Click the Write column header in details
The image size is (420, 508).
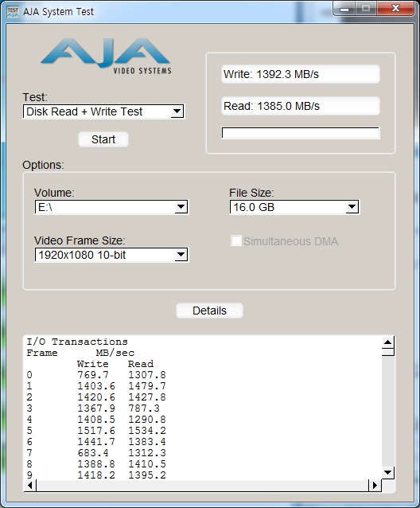click(93, 364)
